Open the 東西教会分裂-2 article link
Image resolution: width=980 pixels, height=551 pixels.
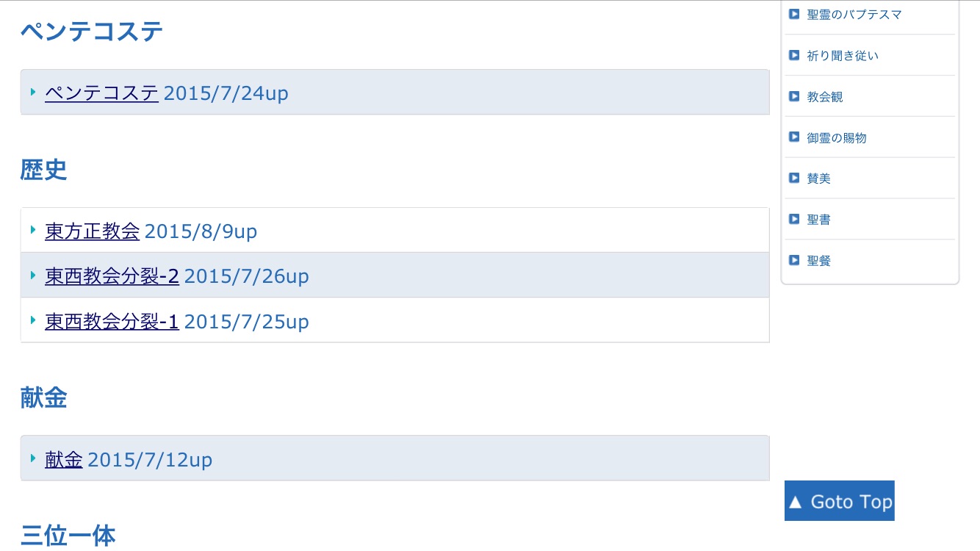(x=112, y=277)
